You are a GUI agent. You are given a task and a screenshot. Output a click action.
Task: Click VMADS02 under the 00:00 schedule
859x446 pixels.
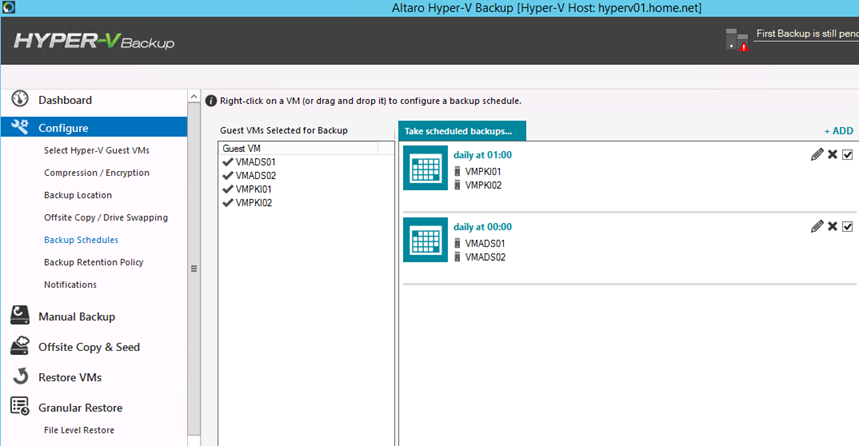(485, 257)
